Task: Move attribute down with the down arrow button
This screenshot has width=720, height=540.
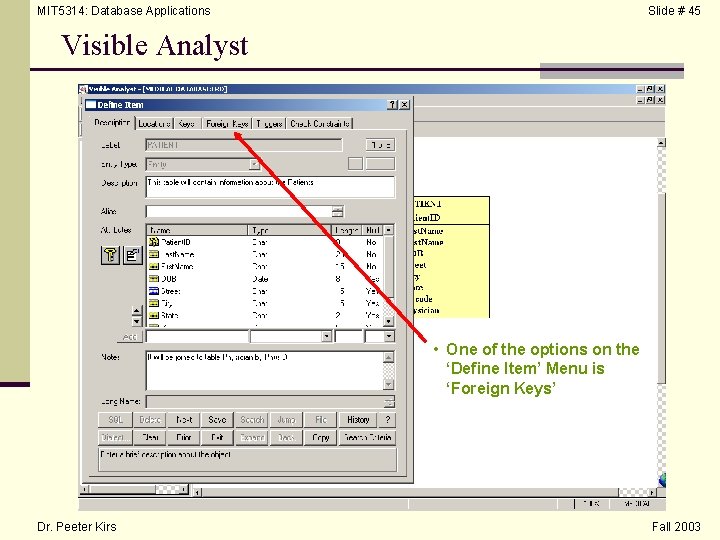Action: tap(136, 321)
